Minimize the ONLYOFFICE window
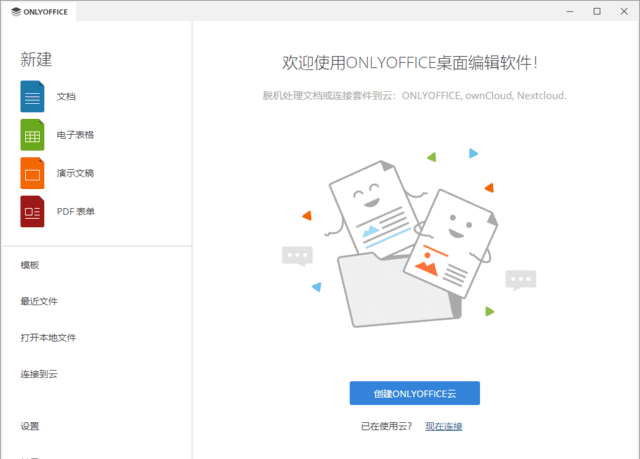Viewport: 640px width, 459px height. point(570,11)
